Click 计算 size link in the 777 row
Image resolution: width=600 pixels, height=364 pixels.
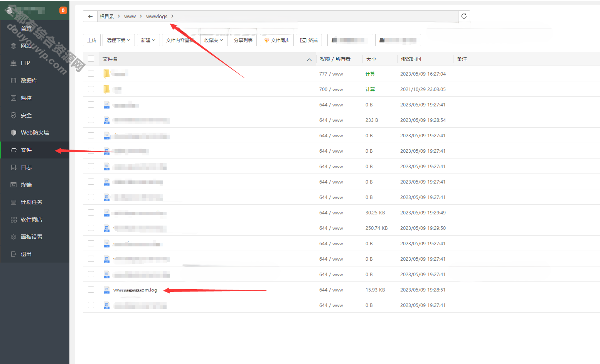pos(370,74)
